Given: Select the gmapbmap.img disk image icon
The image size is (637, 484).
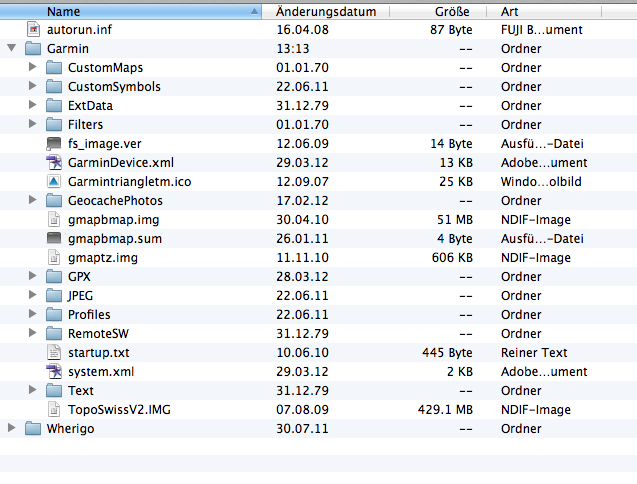Looking at the screenshot, I should tap(54, 219).
